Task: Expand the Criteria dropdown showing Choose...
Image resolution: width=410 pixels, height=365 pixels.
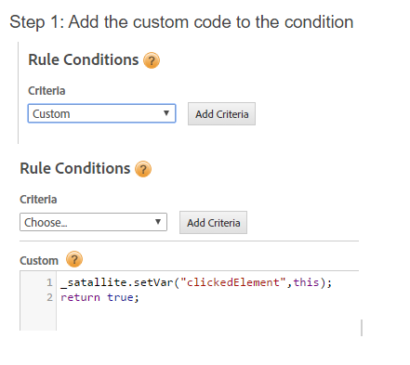Action: pyautogui.click(x=93, y=222)
